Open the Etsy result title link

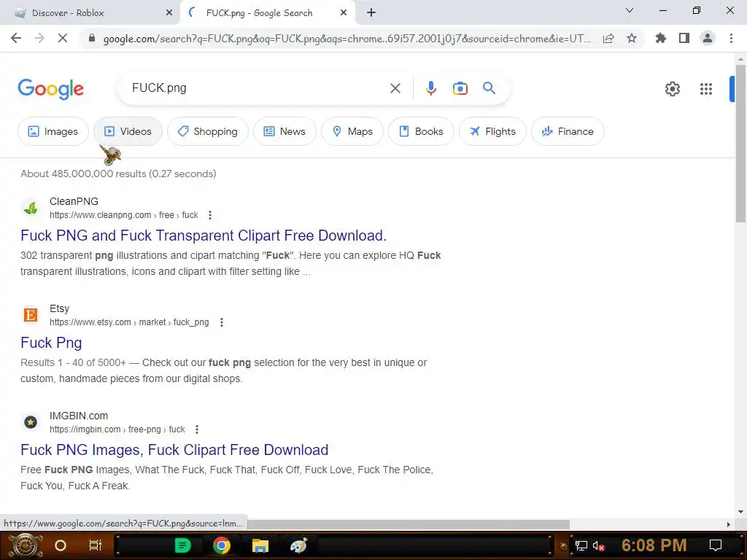click(x=51, y=343)
